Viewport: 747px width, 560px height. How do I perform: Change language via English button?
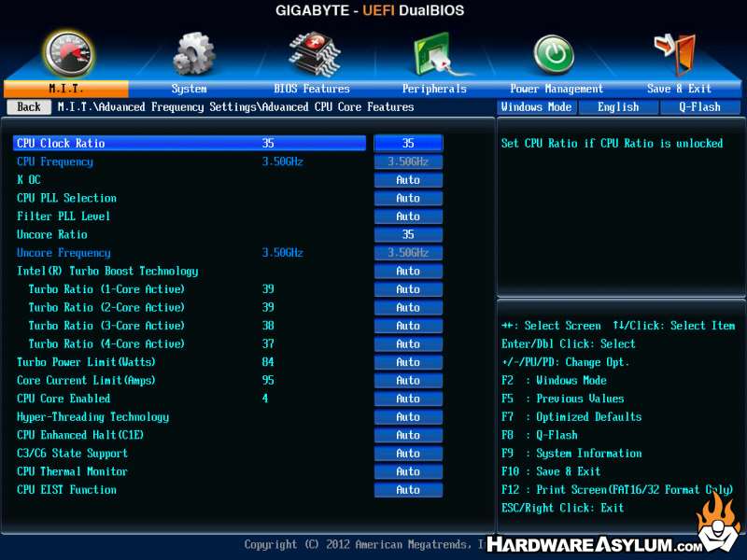coord(618,107)
